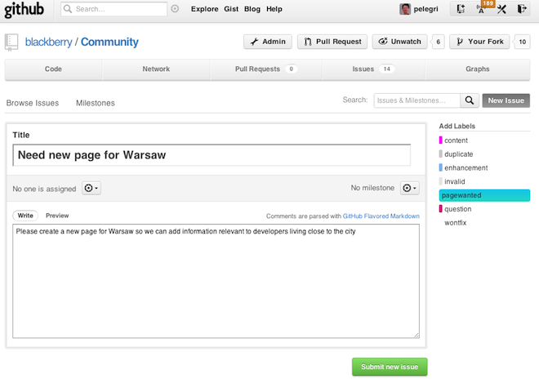Open Gist in the top menu
This screenshot has height=392, width=539.
[x=231, y=9]
